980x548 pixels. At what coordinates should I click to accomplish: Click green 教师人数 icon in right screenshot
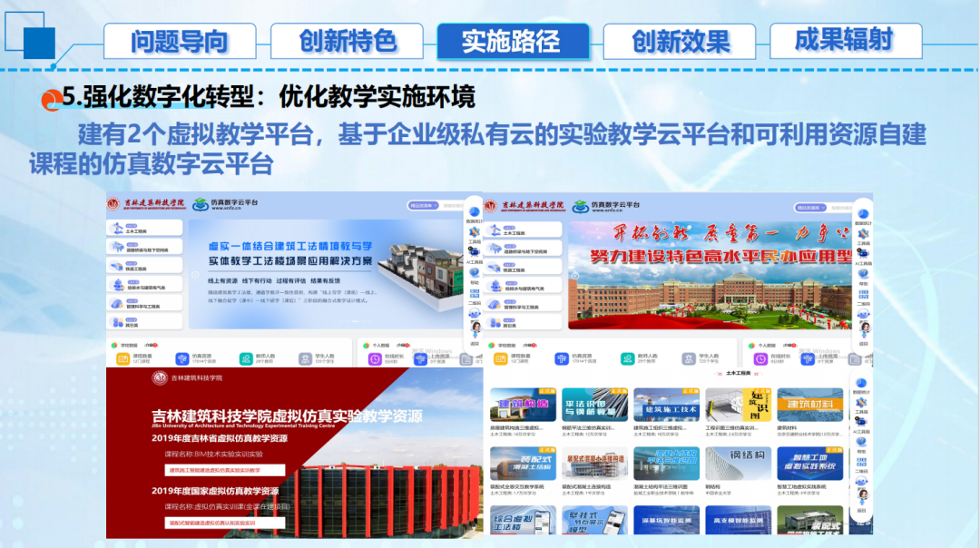click(x=628, y=358)
